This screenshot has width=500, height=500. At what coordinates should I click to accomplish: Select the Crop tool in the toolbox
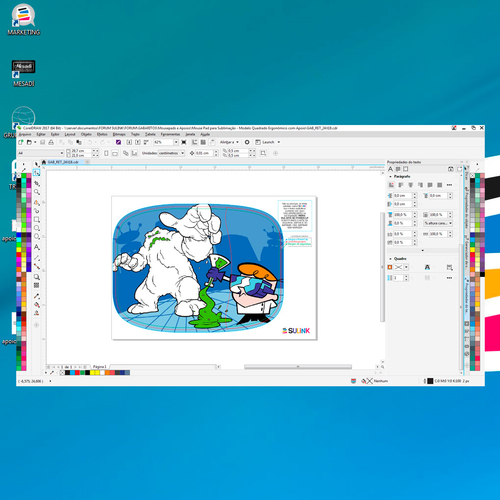coord(37,183)
